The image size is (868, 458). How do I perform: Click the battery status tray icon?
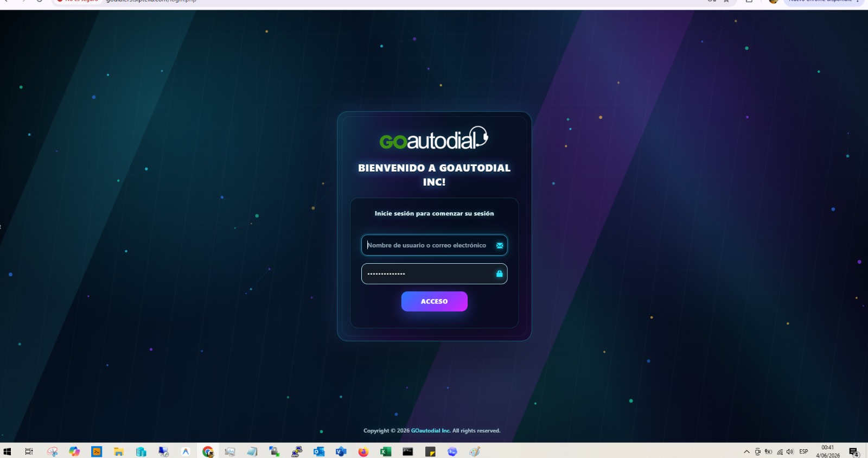(769, 451)
